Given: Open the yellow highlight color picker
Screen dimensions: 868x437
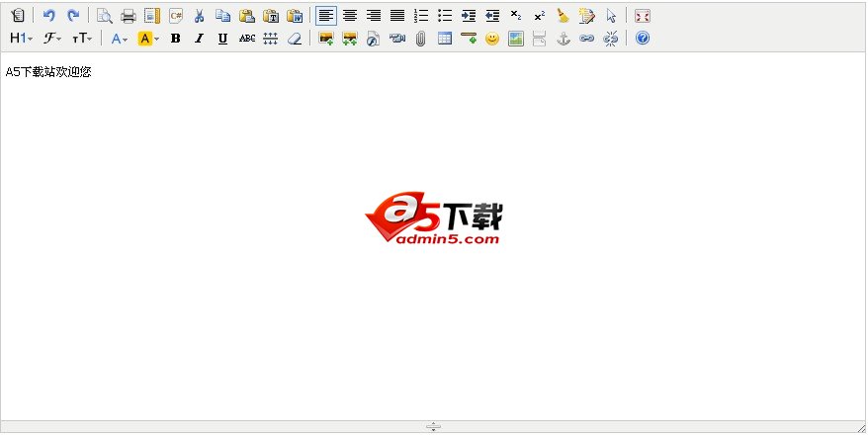Looking at the screenshot, I should click(x=148, y=39).
